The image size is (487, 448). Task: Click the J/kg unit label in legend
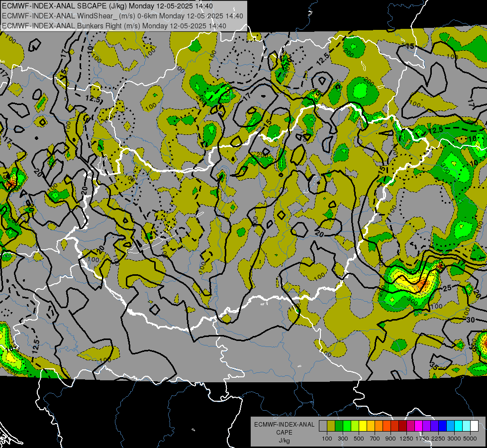pos(285,441)
